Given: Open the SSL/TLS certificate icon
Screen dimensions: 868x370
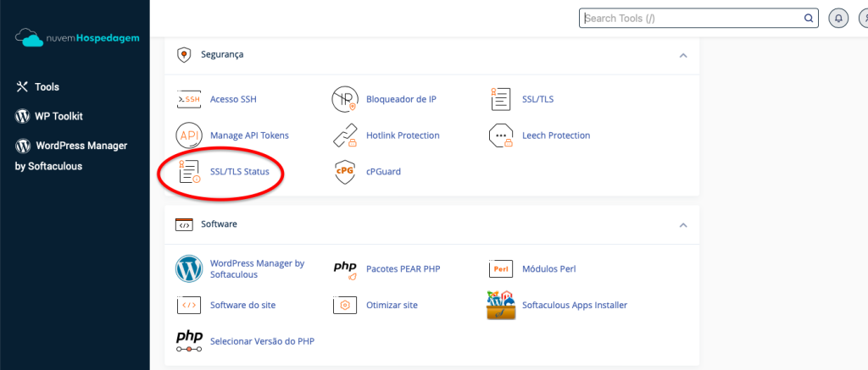Looking at the screenshot, I should pyautogui.click(x=501, y=100).
